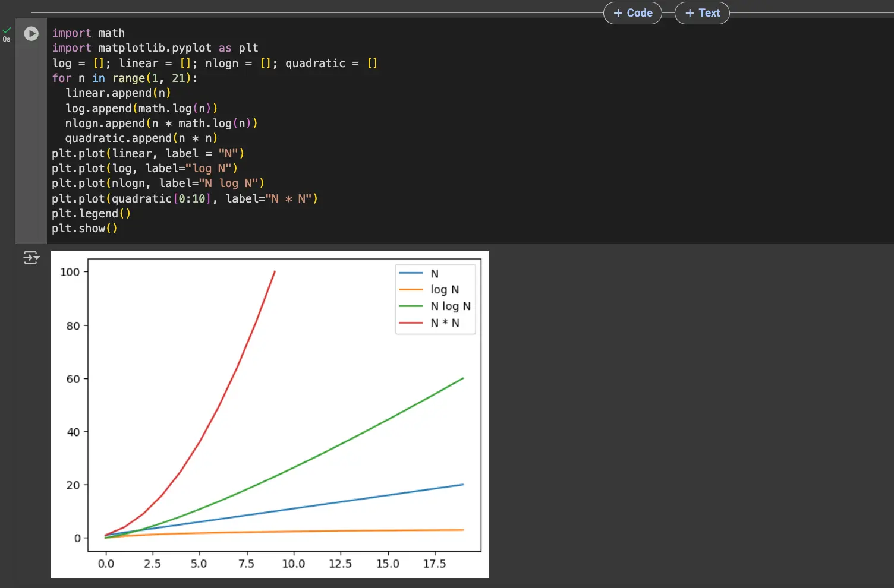The width and height of the screenshot is (894, 588).
Task: Click the 'N log N' legend entry
Action: click(x=435, y=306)
